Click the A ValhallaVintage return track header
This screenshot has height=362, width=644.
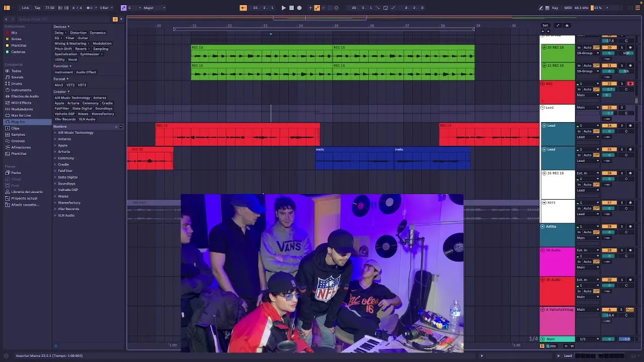coord(557,321)
